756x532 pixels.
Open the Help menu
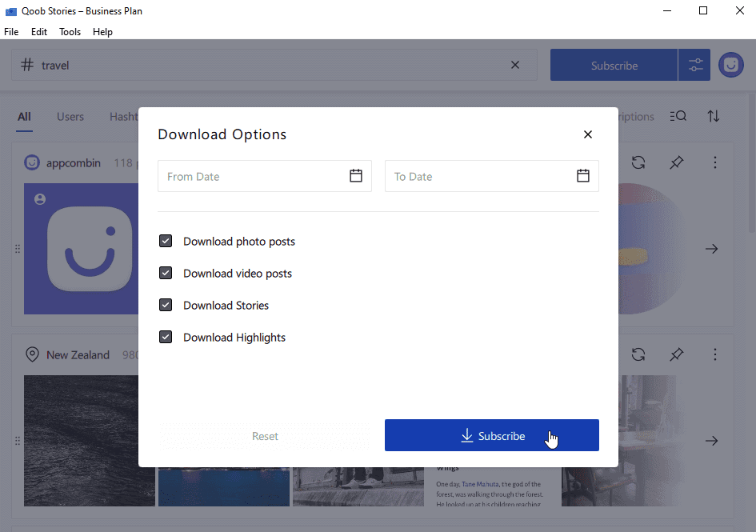[x=102, y=32]
